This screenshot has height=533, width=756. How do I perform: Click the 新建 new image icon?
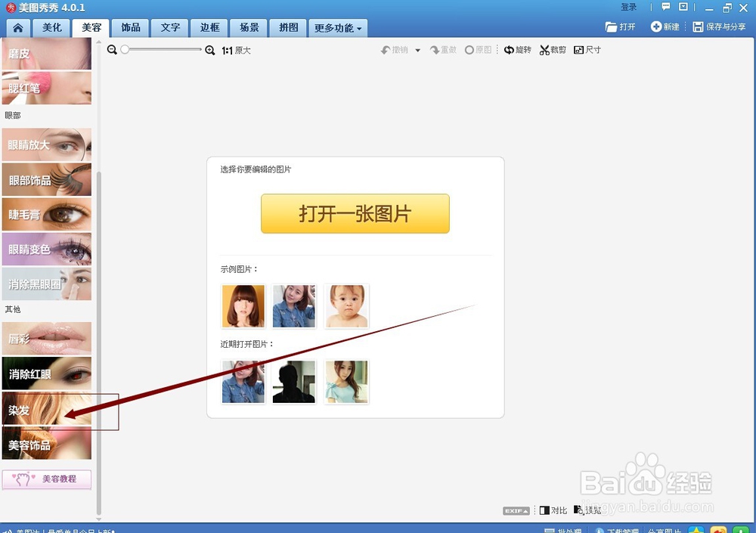pyautogui.click(x=665, y=26)
